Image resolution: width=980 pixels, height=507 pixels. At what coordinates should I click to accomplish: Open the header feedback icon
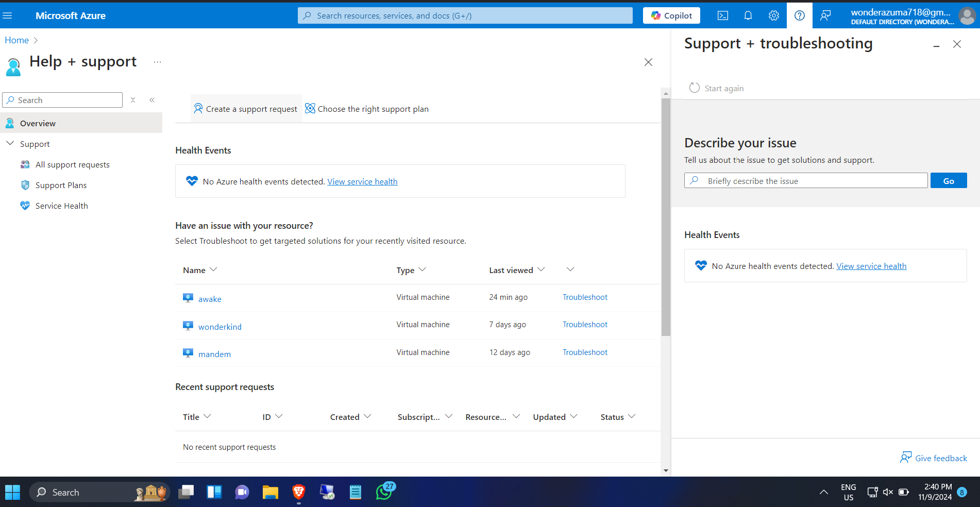pyautogui.click(x=825, y=15)
